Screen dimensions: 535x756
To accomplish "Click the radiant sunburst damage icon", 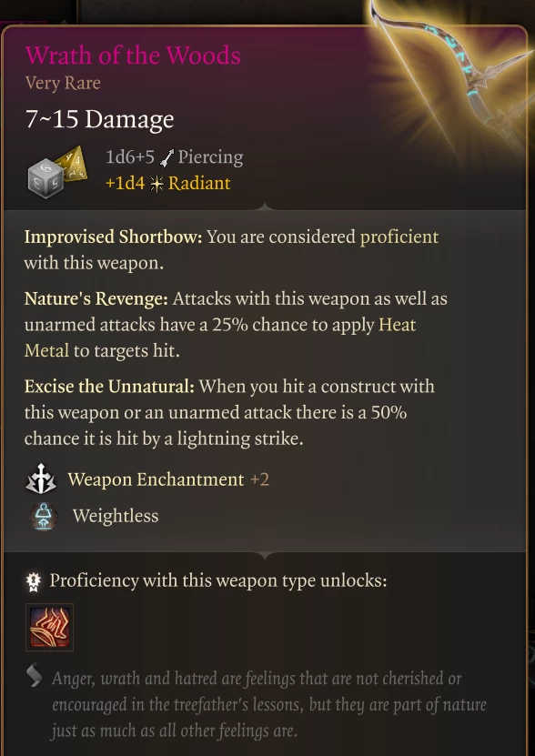I will point(156,184).
